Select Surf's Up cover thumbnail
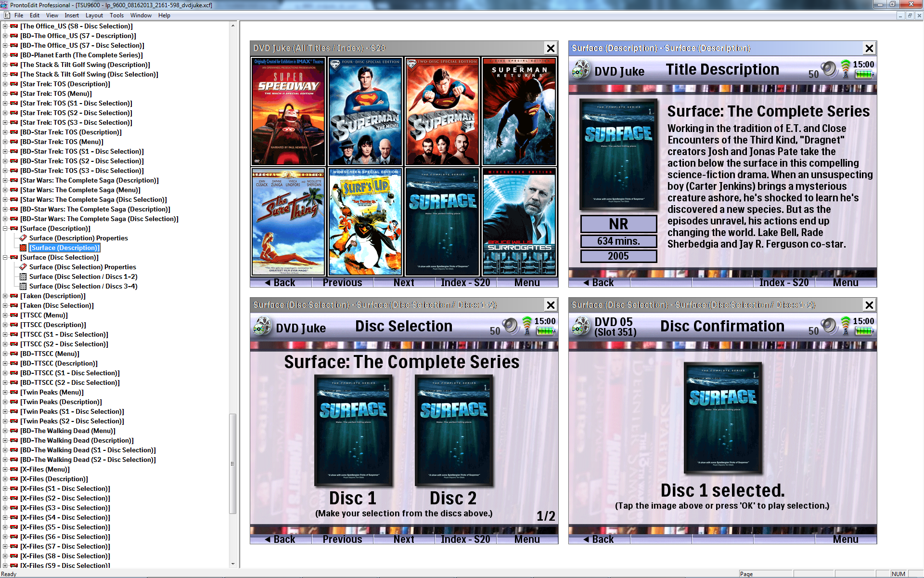This screenshot has height=578, width=924. click(365, 222)
